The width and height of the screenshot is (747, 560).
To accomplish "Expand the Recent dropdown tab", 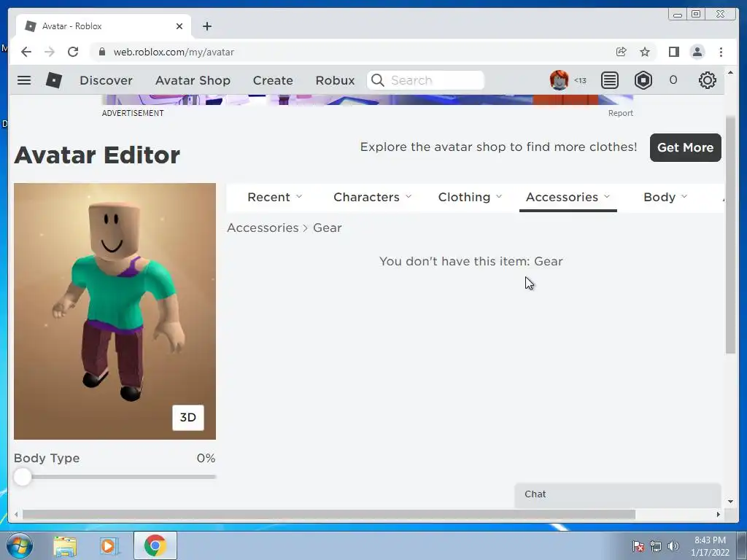I will (x=274, y=197).
